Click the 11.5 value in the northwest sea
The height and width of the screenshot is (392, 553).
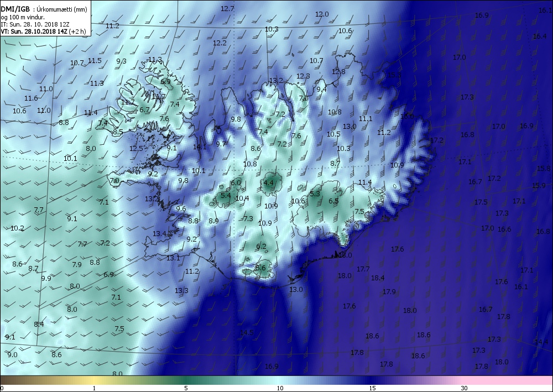[95, 61]
